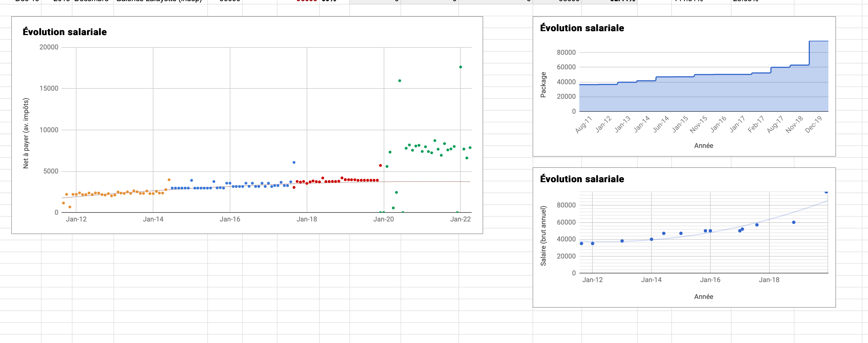The image size is (868, 343).
Task: Click the large scatter chart's title 'Évolution salariale'
Action: pos(65,32)
